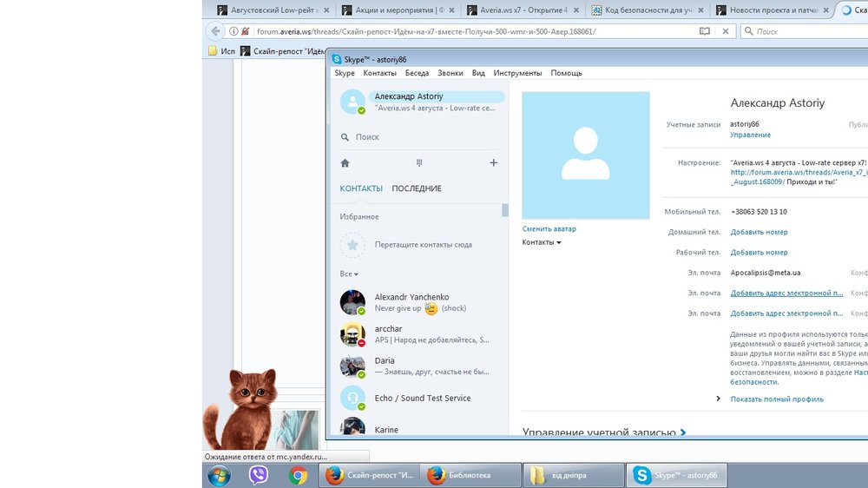This screenshot has height=488, width=868.
Task: Launch Chrome from the taskbar
Action: click(298, 475)
